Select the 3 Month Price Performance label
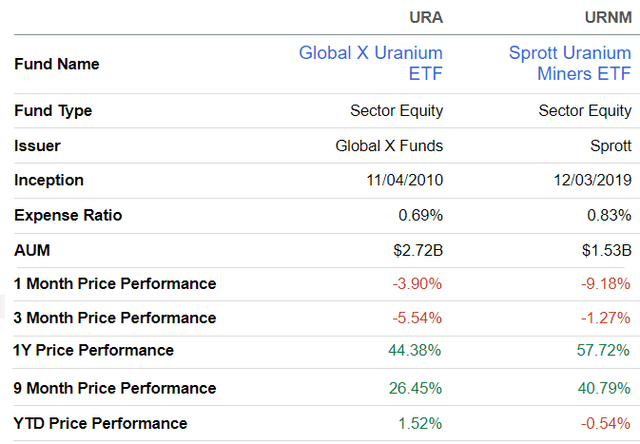640x444 pixels. pos(115,318)
